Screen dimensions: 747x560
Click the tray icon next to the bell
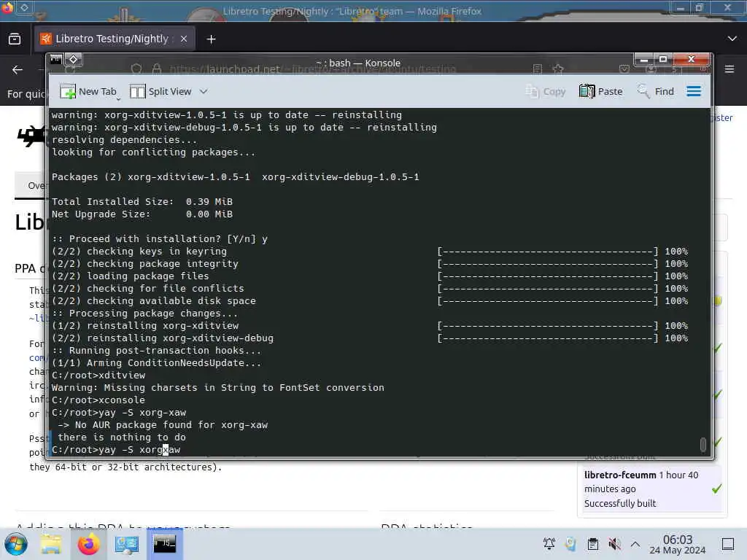[570, 544]
